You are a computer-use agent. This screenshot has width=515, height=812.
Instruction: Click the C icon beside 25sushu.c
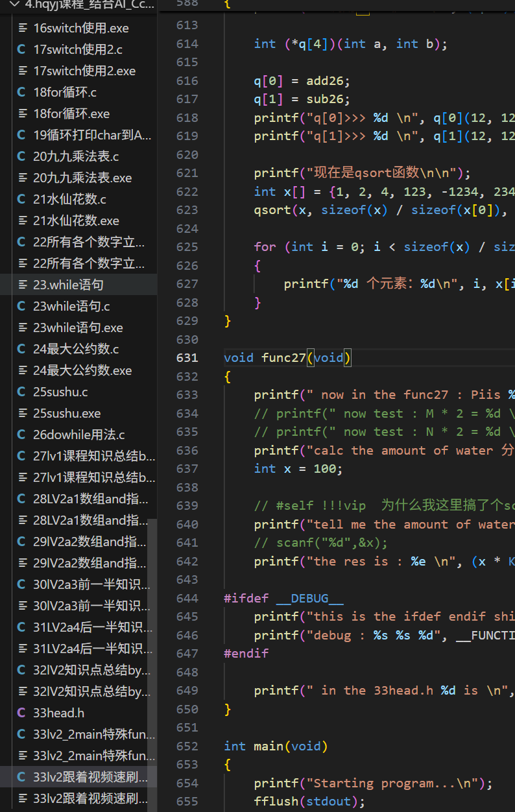point(21,392)
